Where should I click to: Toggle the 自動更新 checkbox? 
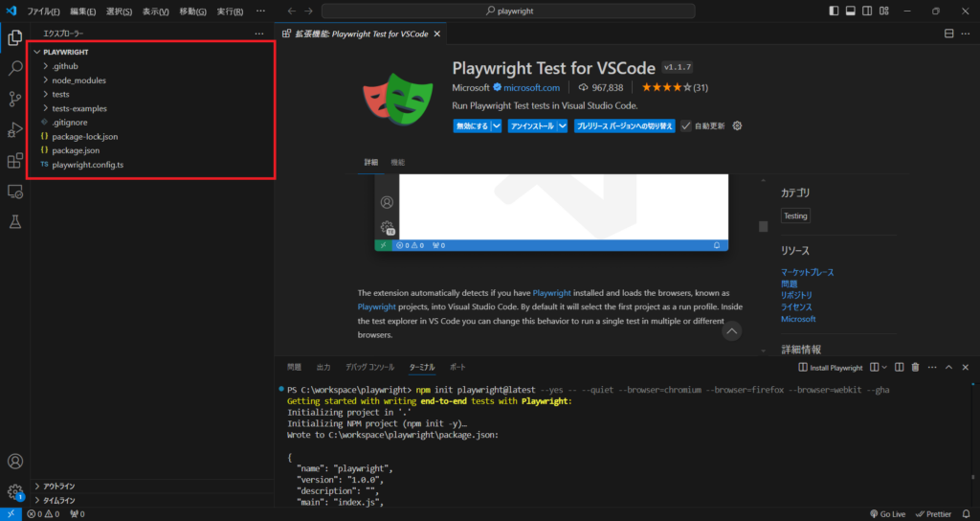click(686, 125)
